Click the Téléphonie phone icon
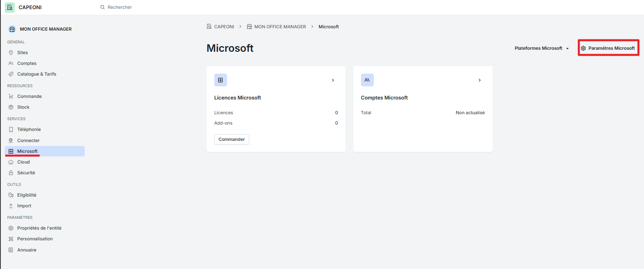The height and width of the screenshot is (269, 644). (11, 129)
